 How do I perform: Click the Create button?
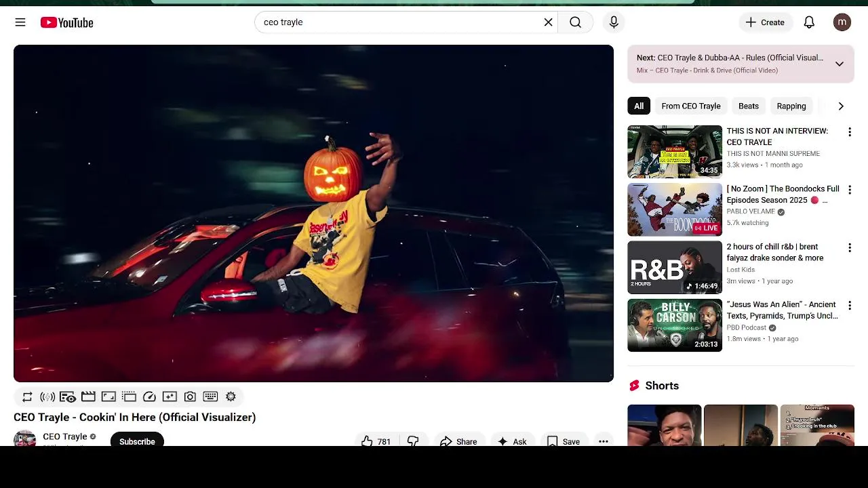[x=765, y=22]
